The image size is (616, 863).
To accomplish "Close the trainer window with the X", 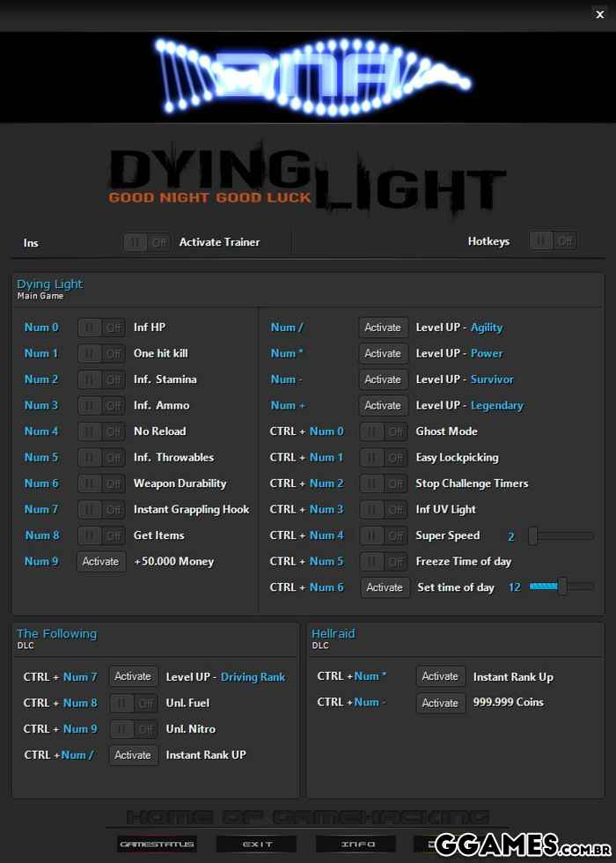I will tap(600, 14).
